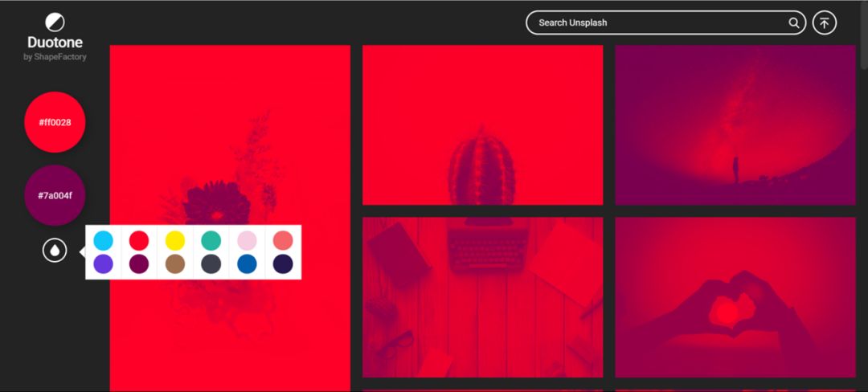
Task: Click the upload arrow icon
Action: tap(825, 22)
